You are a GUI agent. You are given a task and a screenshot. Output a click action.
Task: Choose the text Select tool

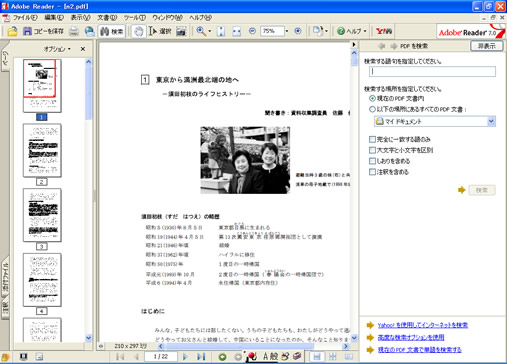point(160,31)
